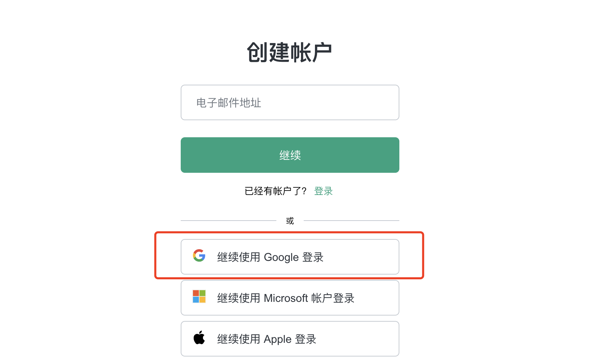Click the green 继续 button
This screenshot has width=591, height=364.
point(290,155)
